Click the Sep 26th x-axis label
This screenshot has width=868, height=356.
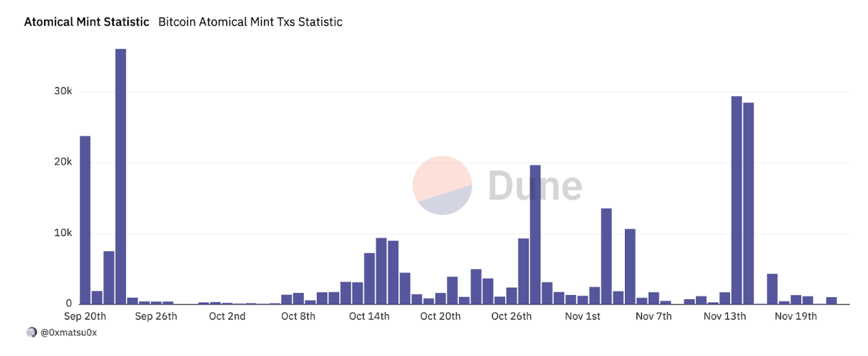click(156, 316)
